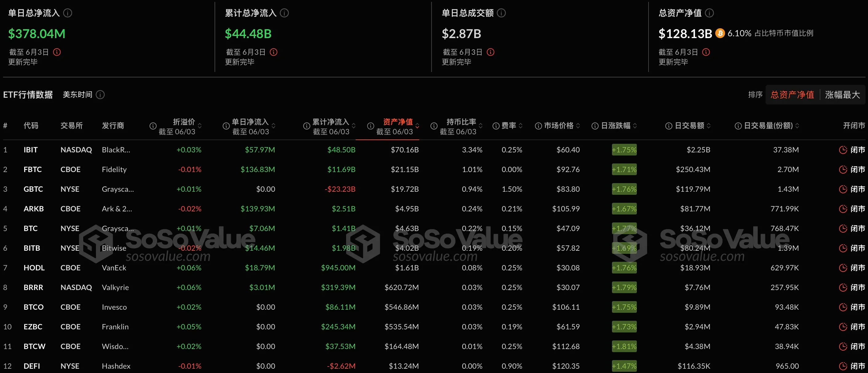This screenshot has height=373, width=868.
Task: Click red alert icon under $2.87B date
Action: coord(491,52)
